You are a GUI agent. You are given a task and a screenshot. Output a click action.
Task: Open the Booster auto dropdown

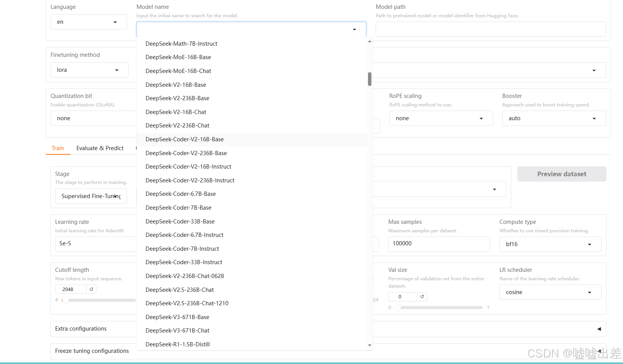pos(554,118)
